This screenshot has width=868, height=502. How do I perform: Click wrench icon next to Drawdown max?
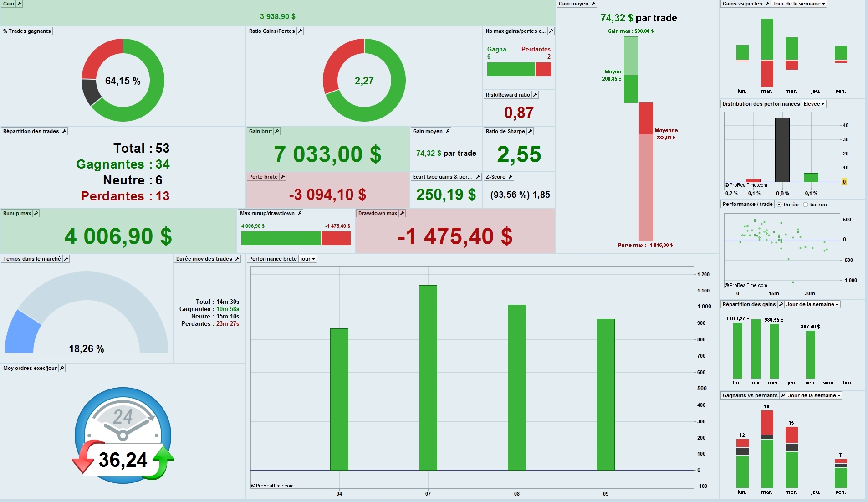pos(402,213)
